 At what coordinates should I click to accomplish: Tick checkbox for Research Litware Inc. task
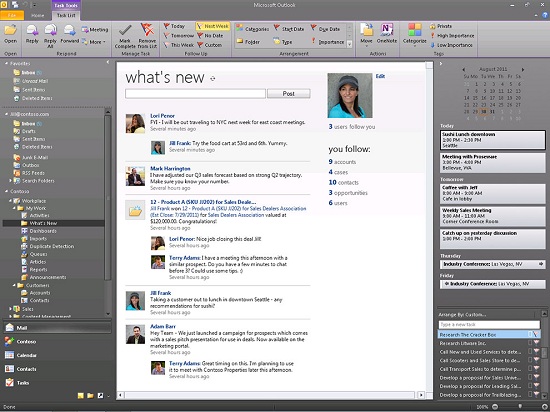tap(530, 343)
